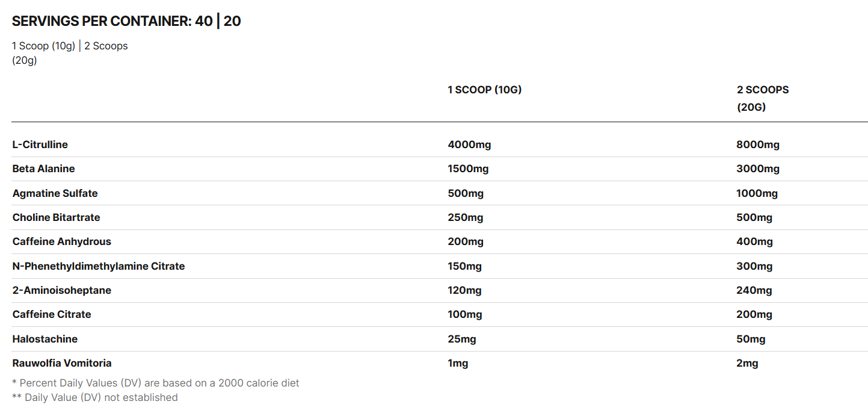Click the Caffeine Anhydrous ingredient name
Screen dimensions: 868x413
61,241
